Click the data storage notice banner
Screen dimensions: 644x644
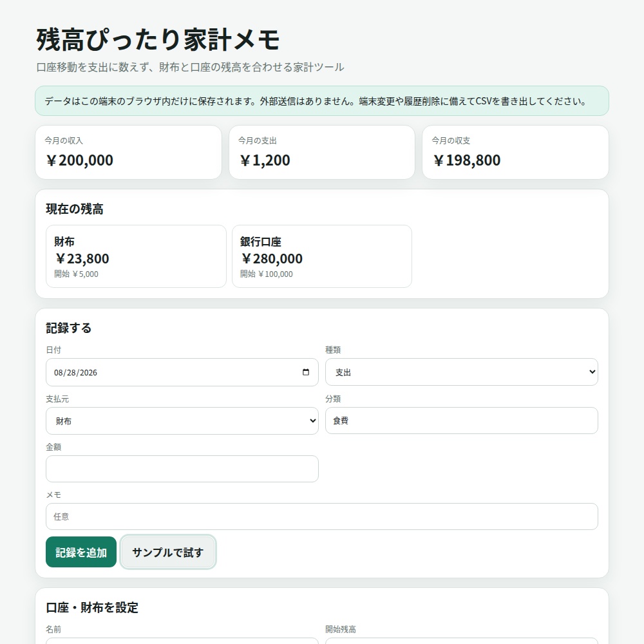click(321, 101)
